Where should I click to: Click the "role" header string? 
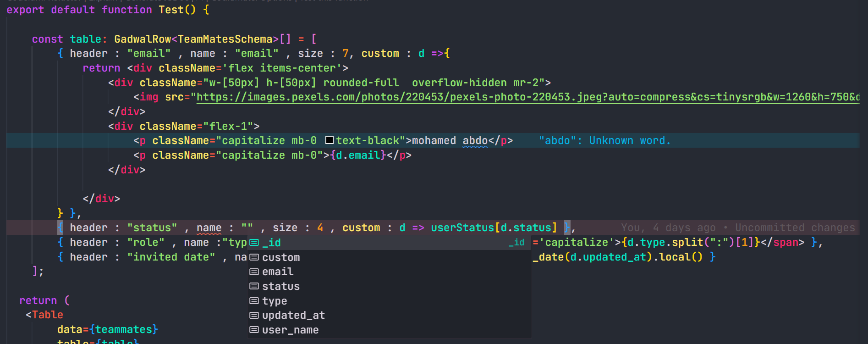pyautogui.click(x=146, y=242)
